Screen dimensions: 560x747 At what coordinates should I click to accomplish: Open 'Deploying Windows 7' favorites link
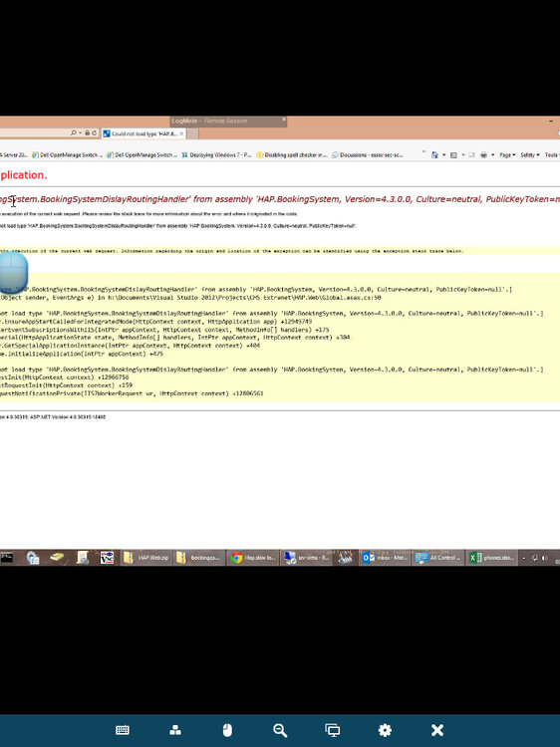tap(216, 154)
